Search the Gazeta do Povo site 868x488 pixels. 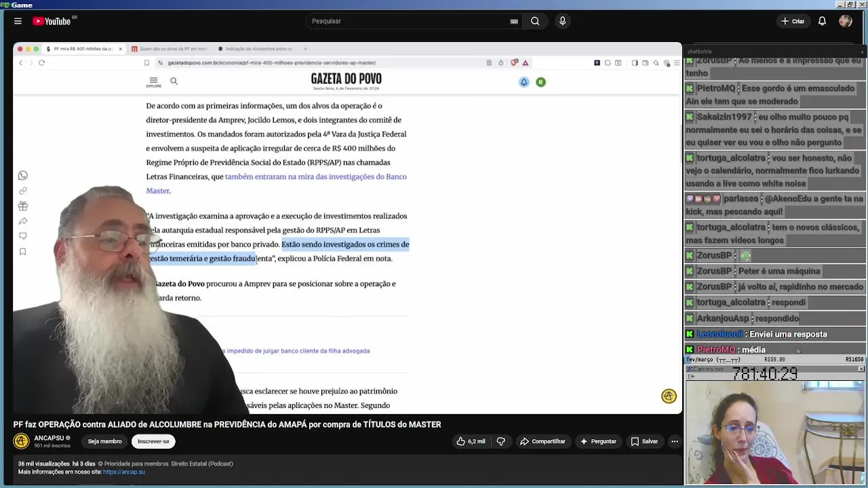coord(174,81)
